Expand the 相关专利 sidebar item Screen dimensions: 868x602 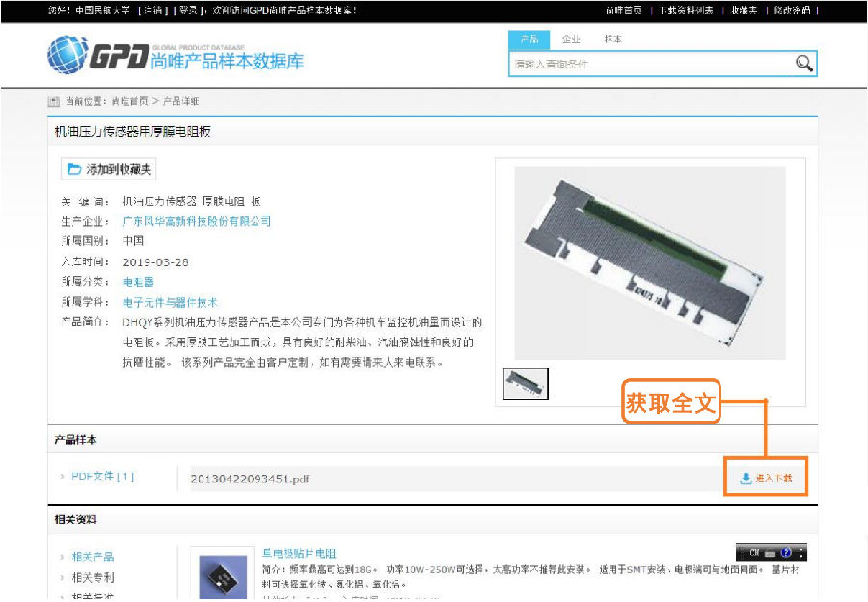click(x=93, y=577)
